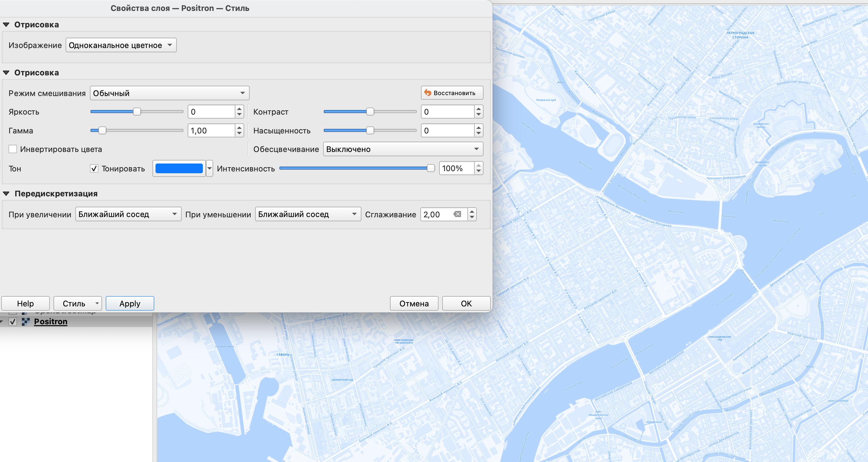Click the Apply button

coord(130,304)
